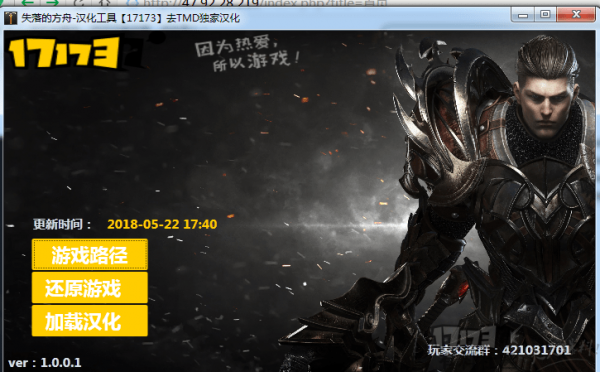Click the version text ver: 1.0.0.1
600x372 pixels.
[45, 362]
